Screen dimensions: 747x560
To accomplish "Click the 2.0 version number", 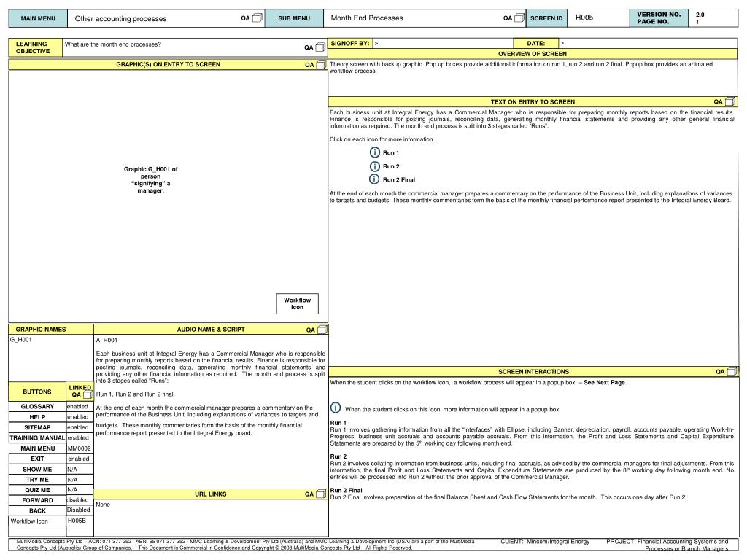I will pos(700,15).
